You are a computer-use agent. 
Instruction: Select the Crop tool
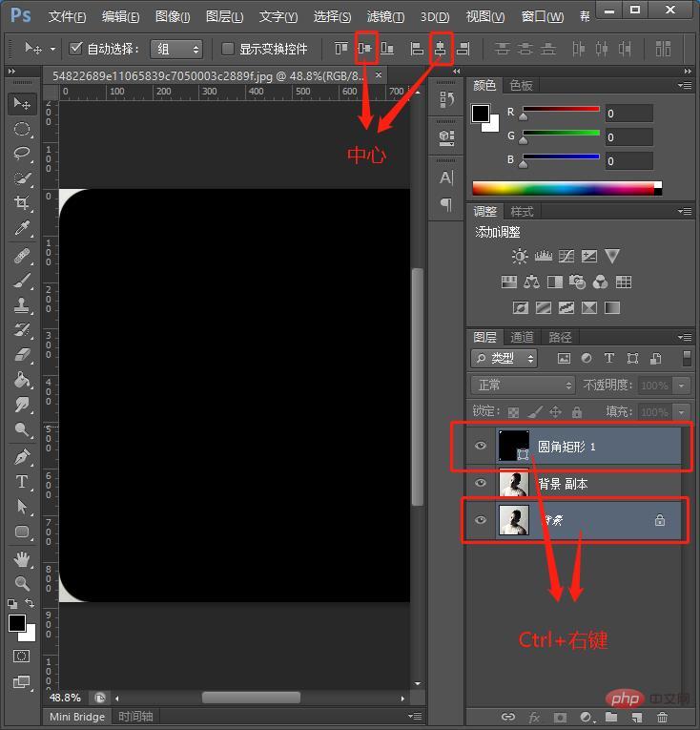[x=21, y=202]
